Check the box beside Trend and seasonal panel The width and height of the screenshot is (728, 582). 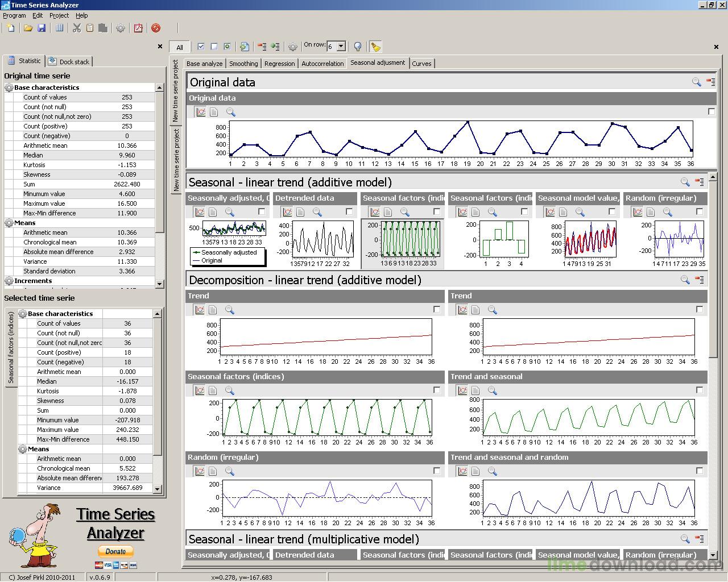(x=700, y=390)
